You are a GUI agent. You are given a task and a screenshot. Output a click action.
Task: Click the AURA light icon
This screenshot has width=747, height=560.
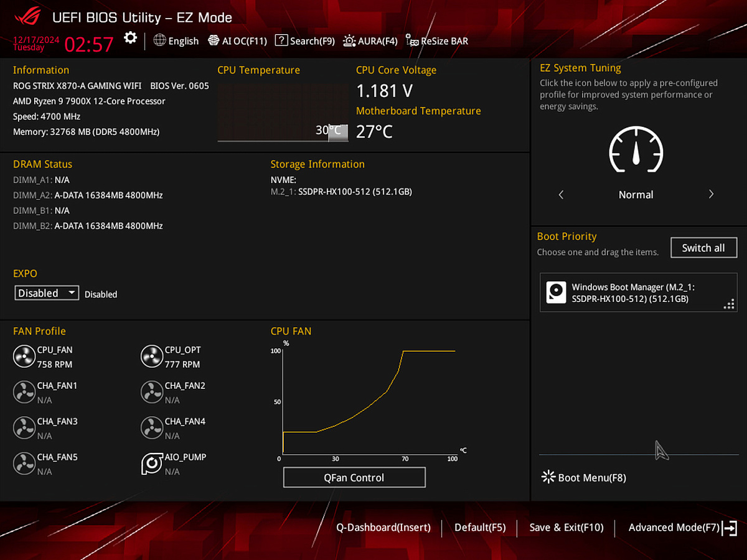tap(349, 40)
